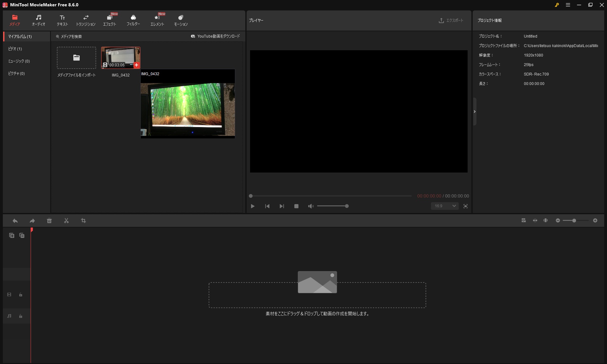
Task: Open fullscreen preview in player
Action: [x=465, y=206]
